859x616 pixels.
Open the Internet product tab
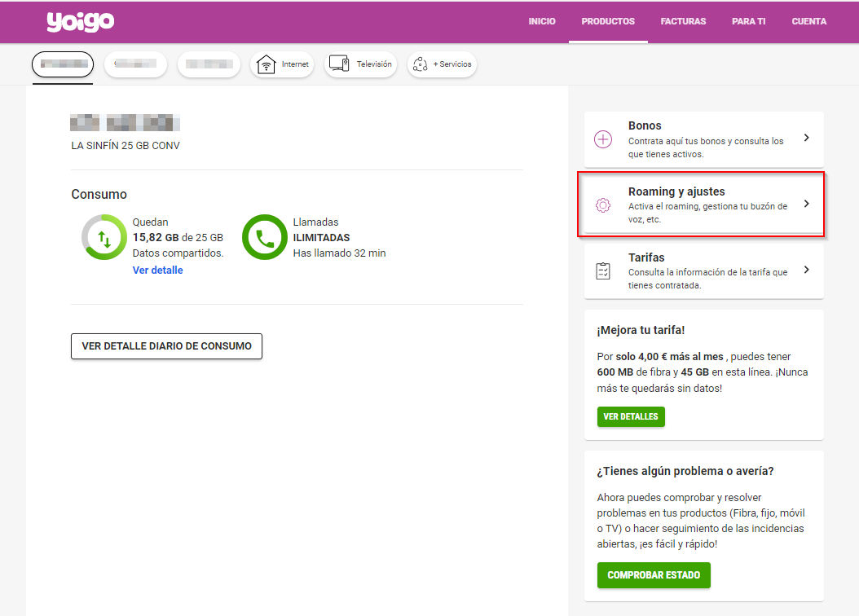click(282, 64)
